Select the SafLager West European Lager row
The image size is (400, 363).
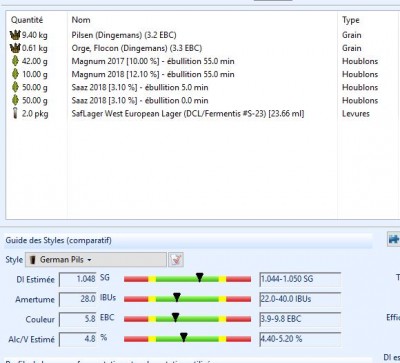pos(203,114)
